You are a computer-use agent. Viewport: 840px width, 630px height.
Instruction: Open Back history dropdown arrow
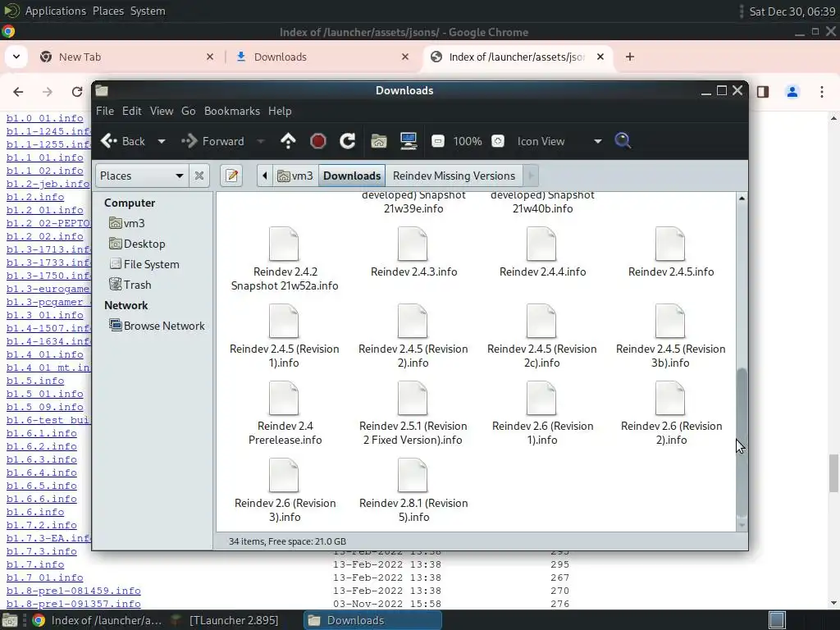click(x=162, y=141)
